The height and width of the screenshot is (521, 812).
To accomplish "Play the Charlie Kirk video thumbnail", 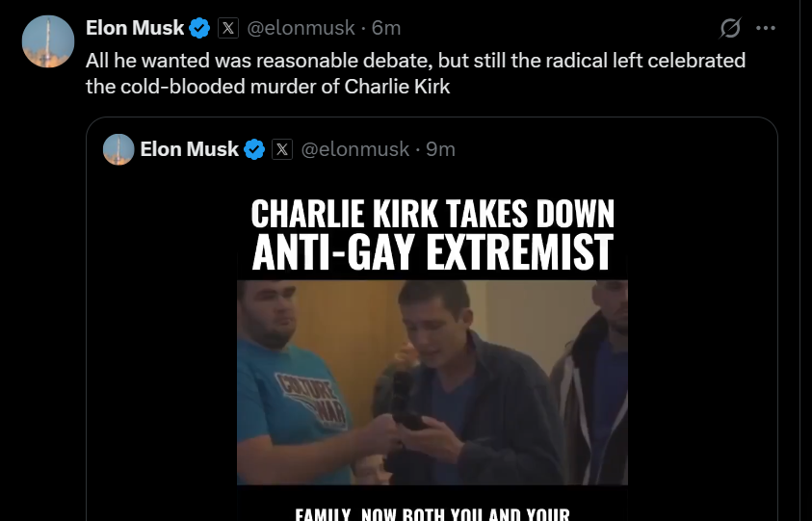I will tap(432, 382).
